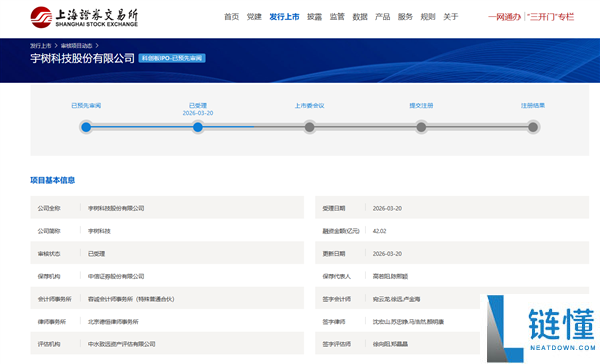The image size is (600, 364).
Task: Open the 党建 navigation item
Action: (254, 17)
